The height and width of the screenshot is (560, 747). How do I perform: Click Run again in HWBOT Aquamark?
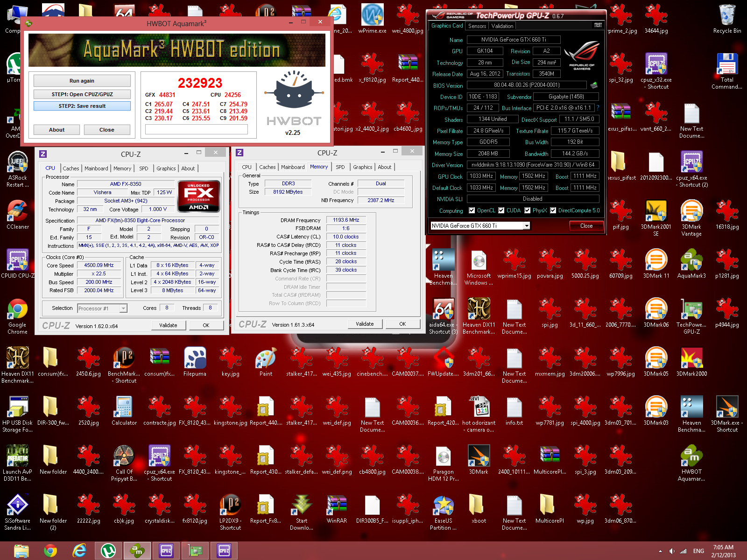(x=82, y=81)
